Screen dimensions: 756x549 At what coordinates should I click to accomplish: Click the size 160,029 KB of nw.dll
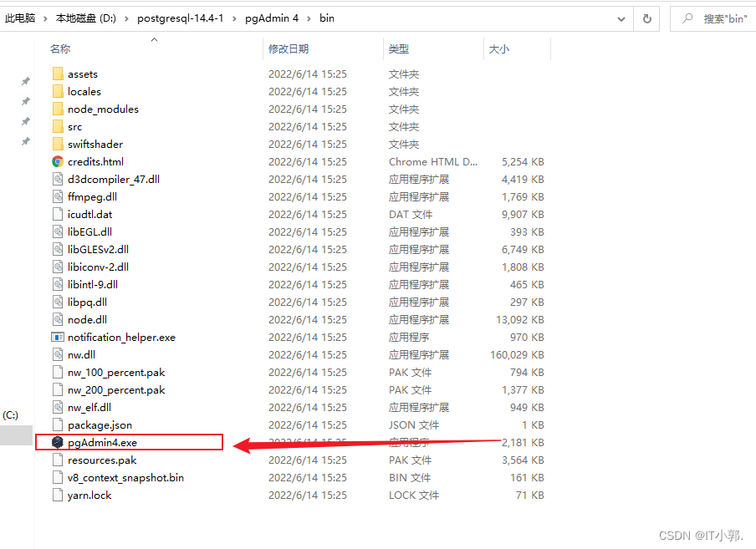pos(517,355)
